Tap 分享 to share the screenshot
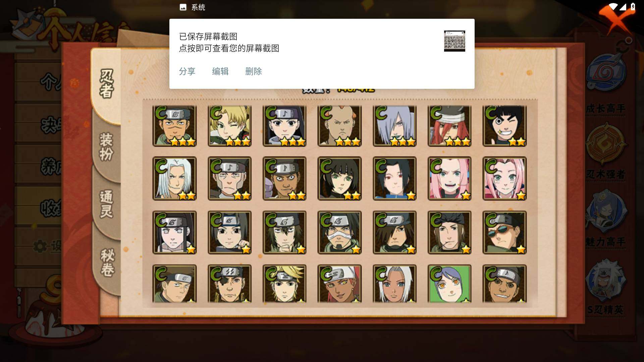 pos(187,71)
